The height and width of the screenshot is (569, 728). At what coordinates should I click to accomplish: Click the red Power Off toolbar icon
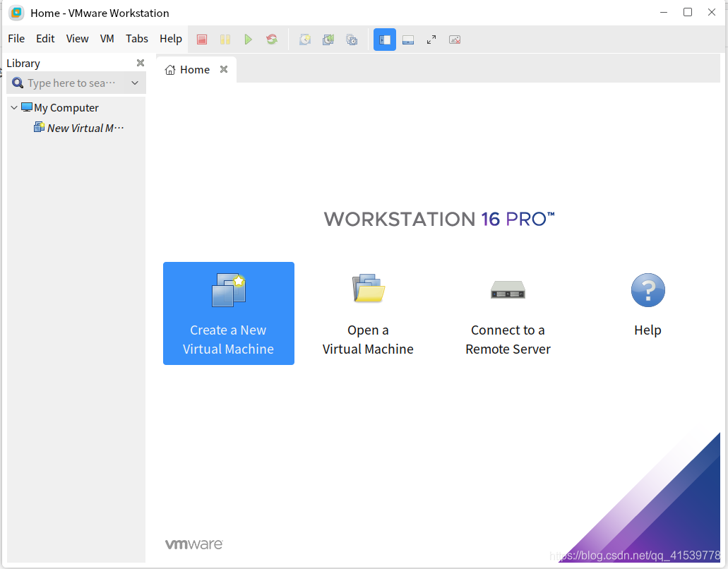(201, 40)
